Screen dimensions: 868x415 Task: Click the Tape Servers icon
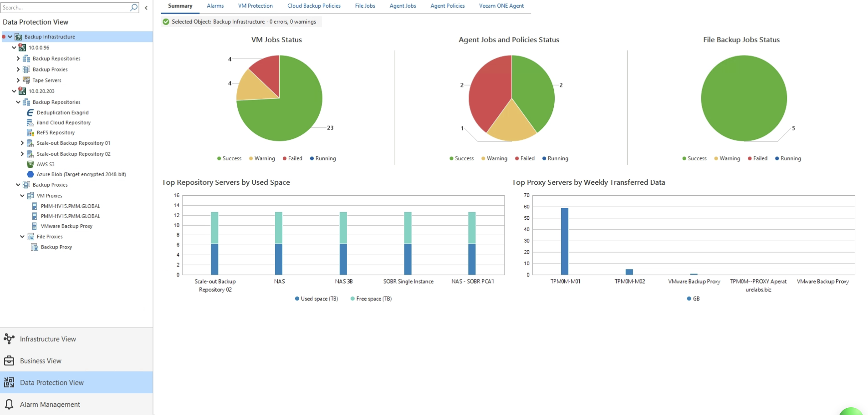(26, 80)
